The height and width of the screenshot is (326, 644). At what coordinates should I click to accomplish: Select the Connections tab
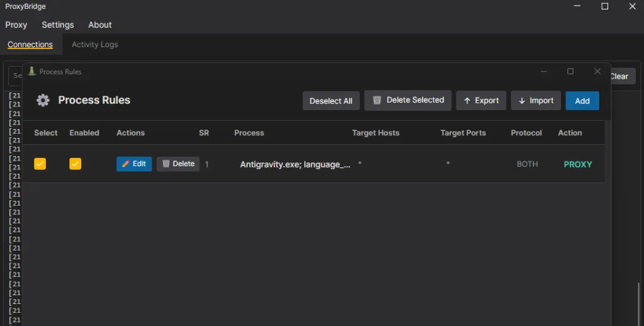pos(30,45)
